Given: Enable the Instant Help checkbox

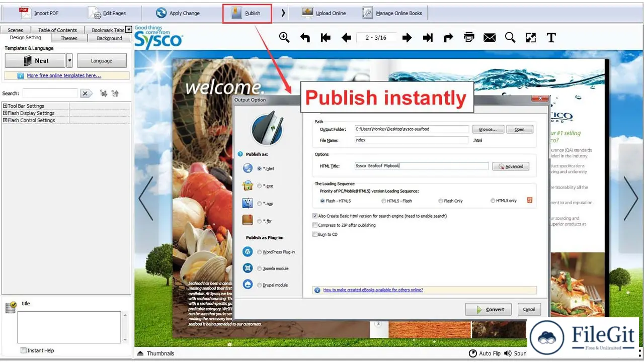Looking at the screenshot, I should tap(24, 350).
